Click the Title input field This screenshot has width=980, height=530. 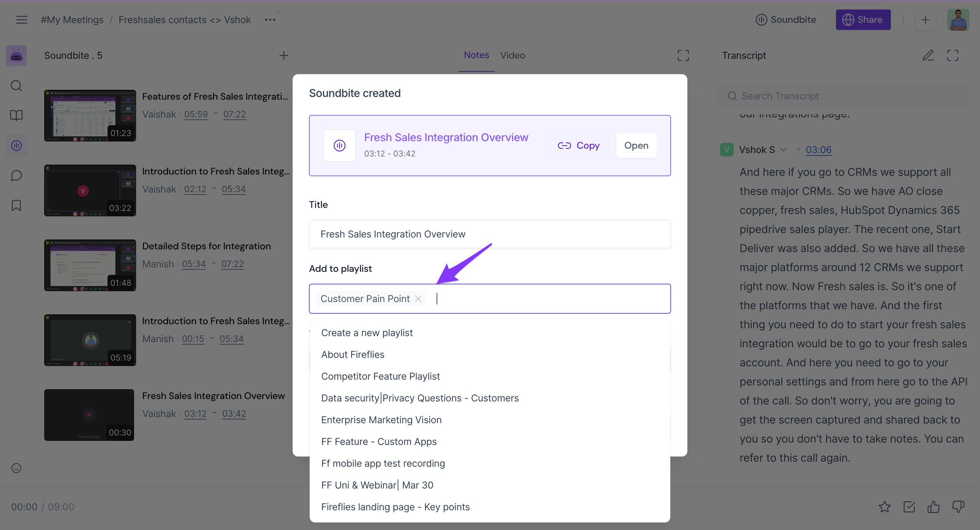pyautogui.click(x=490, y=234)
